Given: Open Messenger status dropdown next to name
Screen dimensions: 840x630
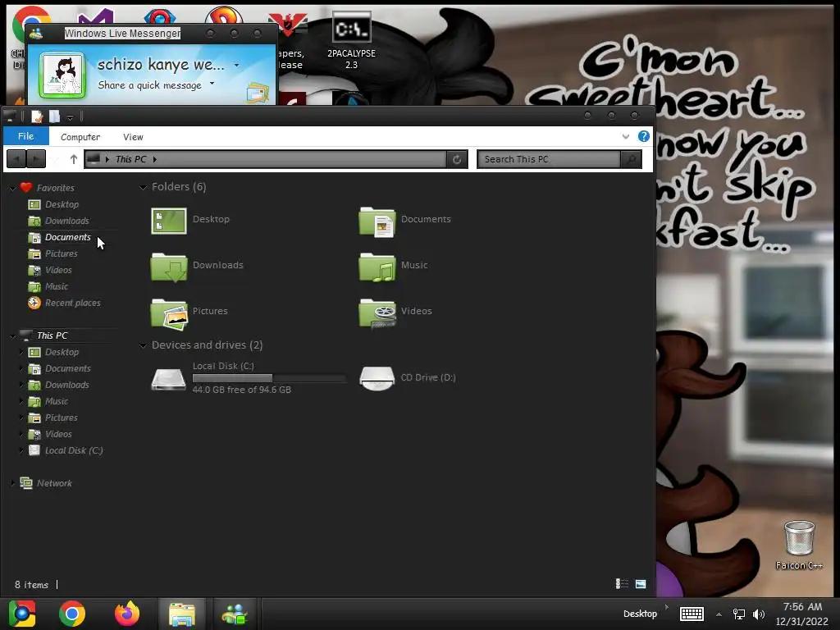Looking at the screenshot, I should tap(237, 66).
